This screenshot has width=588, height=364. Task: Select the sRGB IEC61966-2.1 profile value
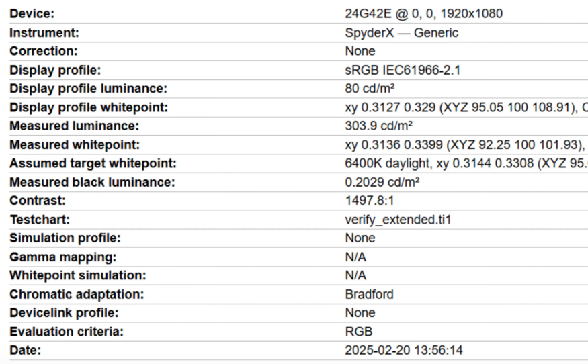click(401, 70)
